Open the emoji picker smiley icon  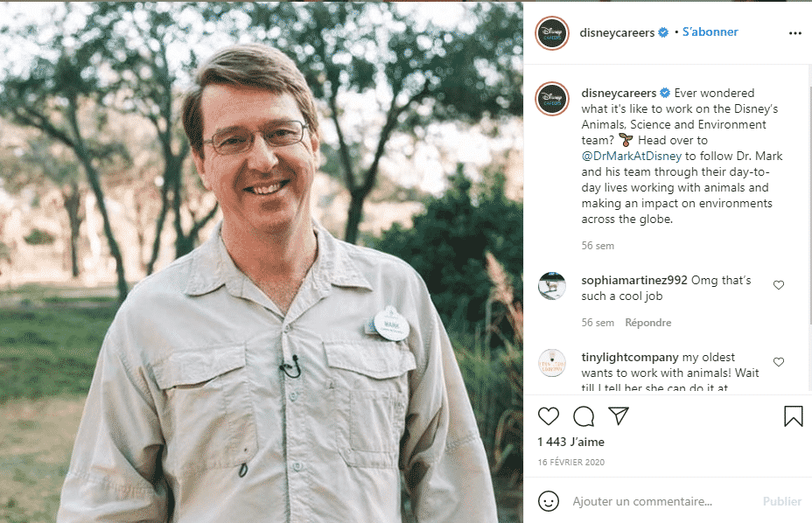tap(549, 501)
